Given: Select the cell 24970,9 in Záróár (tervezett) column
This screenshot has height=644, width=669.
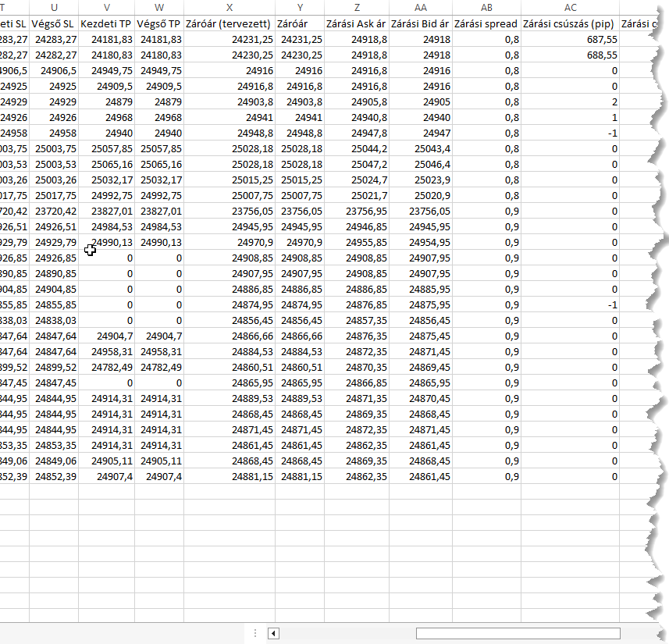Looking at the screenshot, I should pos(230,243).
